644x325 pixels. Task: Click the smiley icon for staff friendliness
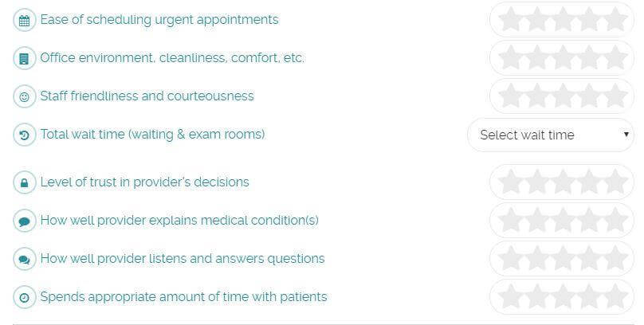(24, 97)
